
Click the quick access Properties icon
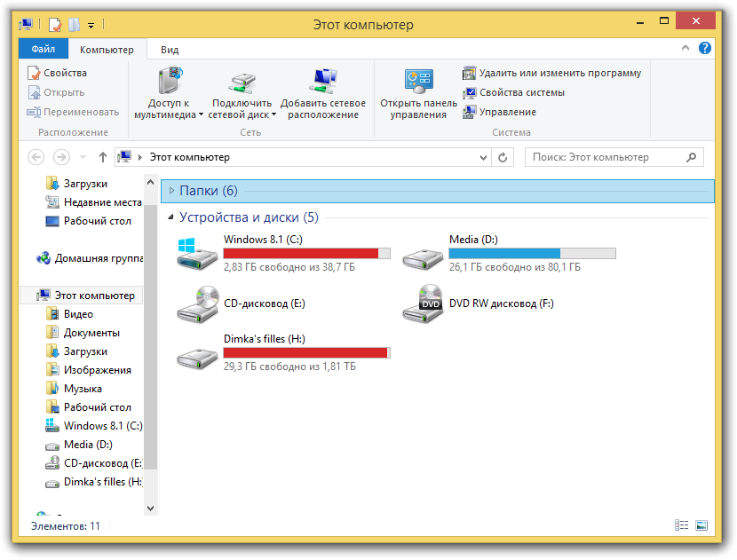(x=55, y=25)
